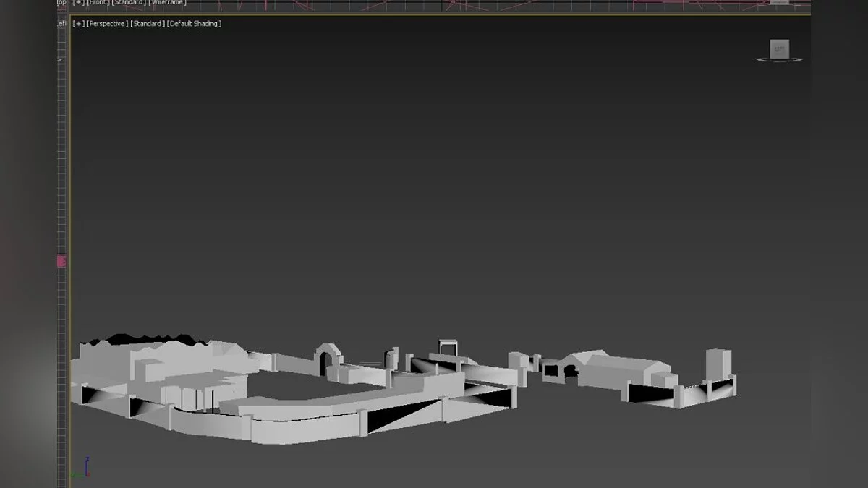Open the Perspective viewport [+] general menu

click(78, 24)
